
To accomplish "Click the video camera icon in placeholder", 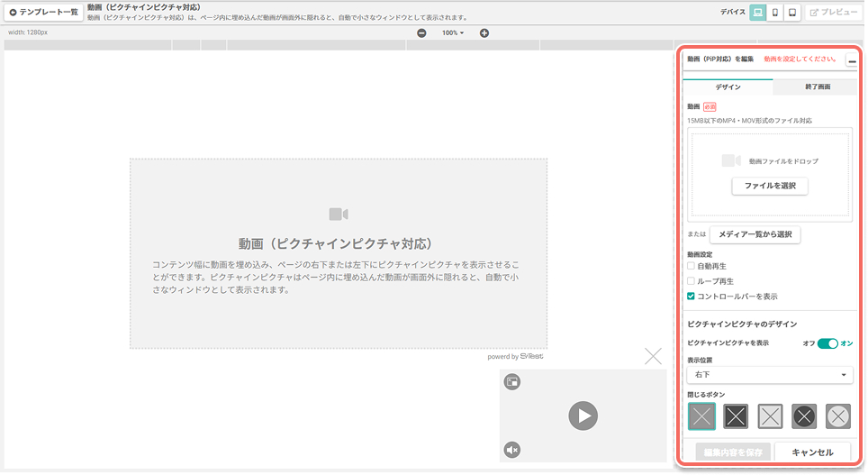I will (339, 214).
